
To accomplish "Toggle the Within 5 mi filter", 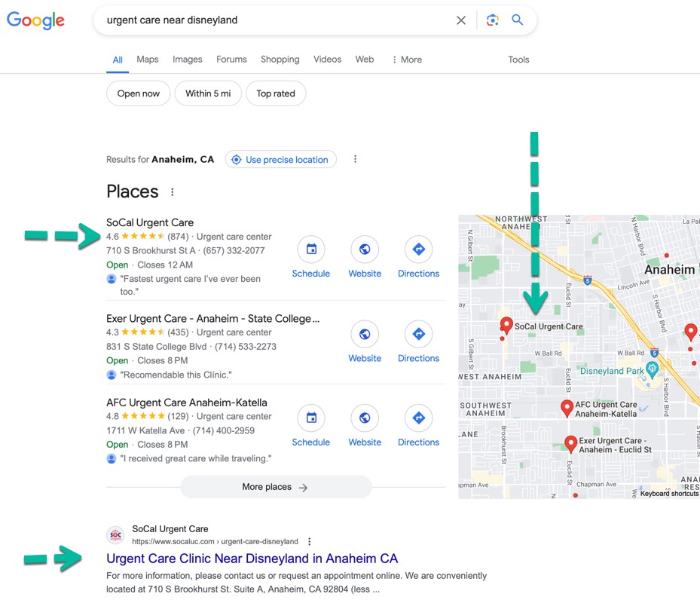I will pos(208,93).
